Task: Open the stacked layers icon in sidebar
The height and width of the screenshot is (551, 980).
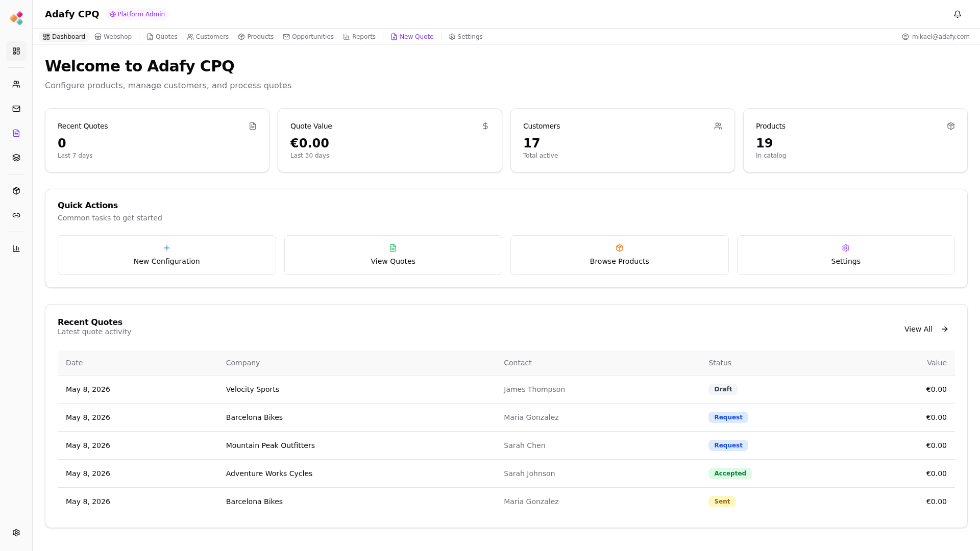Action: (16, 158)
